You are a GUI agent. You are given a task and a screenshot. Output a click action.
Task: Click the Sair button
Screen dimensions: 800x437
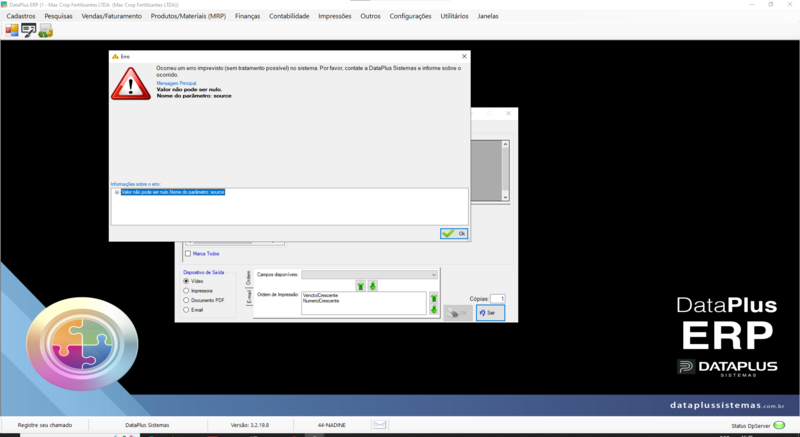pyautogui.click(x=490, y=313)
